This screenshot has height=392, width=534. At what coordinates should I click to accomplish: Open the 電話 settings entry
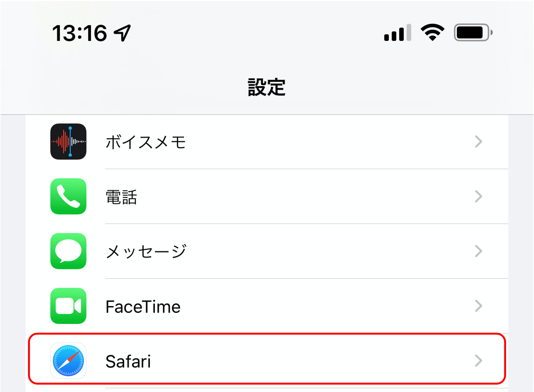267,196
